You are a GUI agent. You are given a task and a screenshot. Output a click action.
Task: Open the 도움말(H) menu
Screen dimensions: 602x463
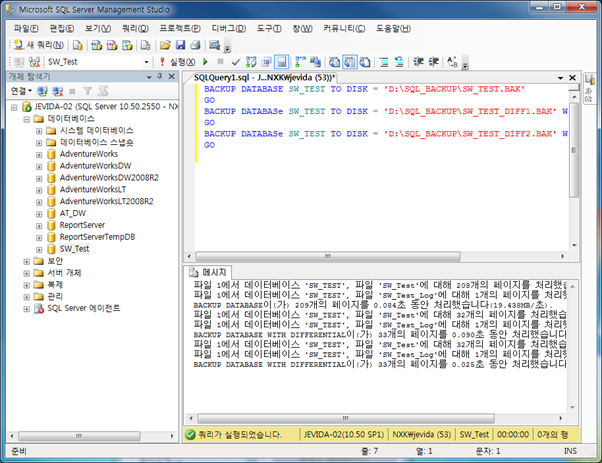[x=393, y=28]
